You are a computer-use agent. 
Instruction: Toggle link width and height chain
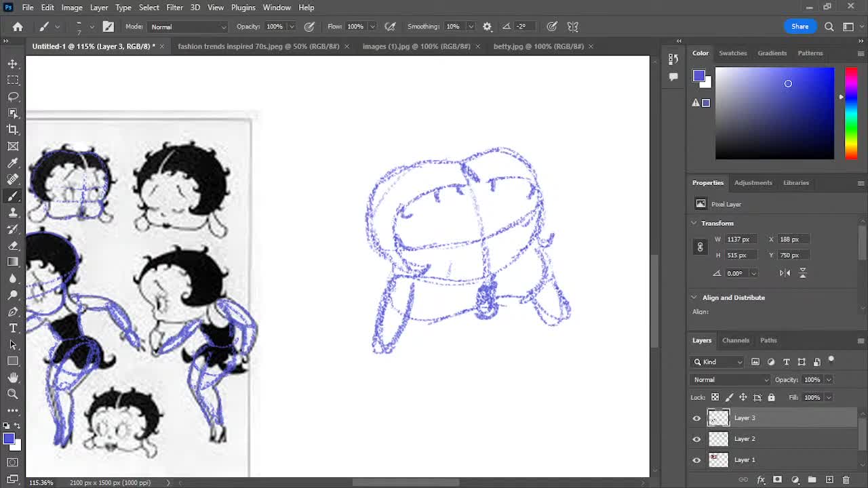(700, 247)
